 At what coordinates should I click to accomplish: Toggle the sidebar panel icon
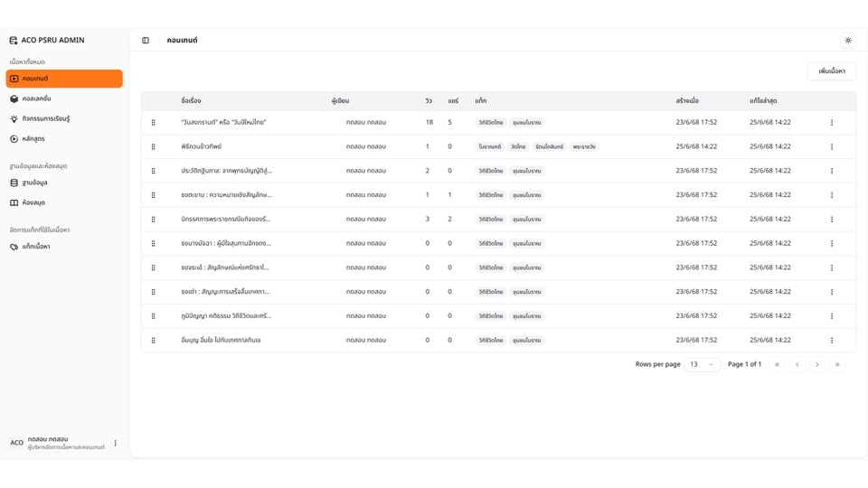coord(146,41)
